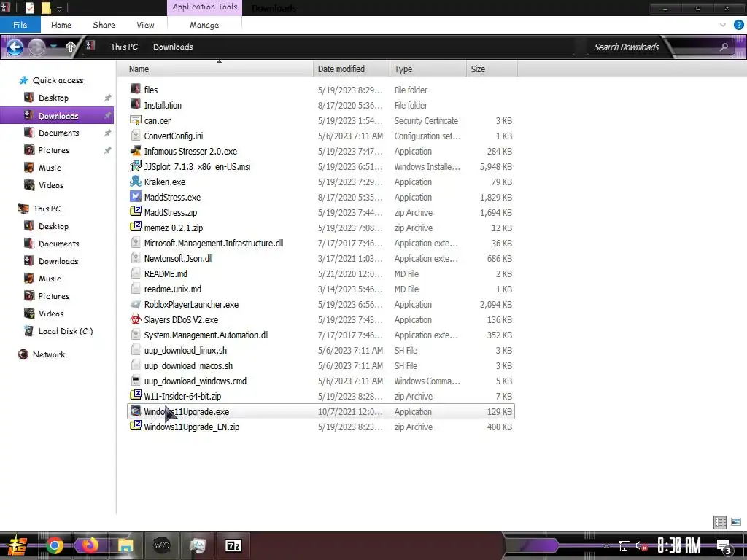Screen dimensions: 747x560
Task: Click the MaddStress.exe application icon
Action: 136,197
